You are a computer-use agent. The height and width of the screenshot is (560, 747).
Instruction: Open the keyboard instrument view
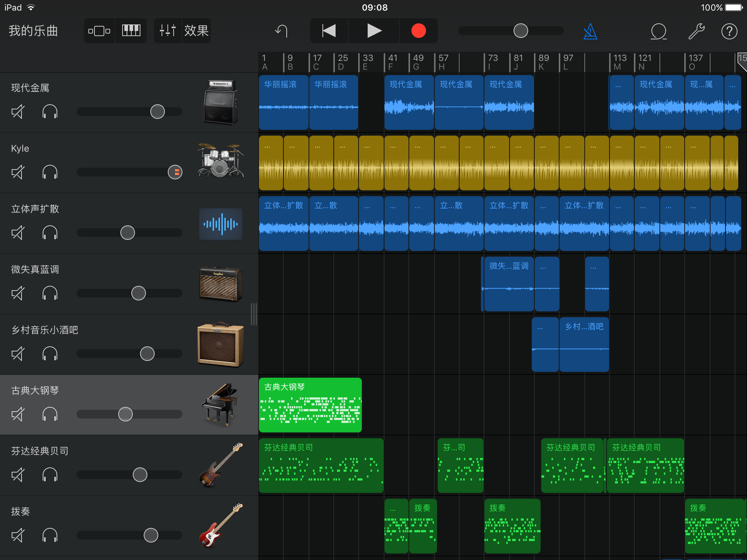click(x=131, y=31)
